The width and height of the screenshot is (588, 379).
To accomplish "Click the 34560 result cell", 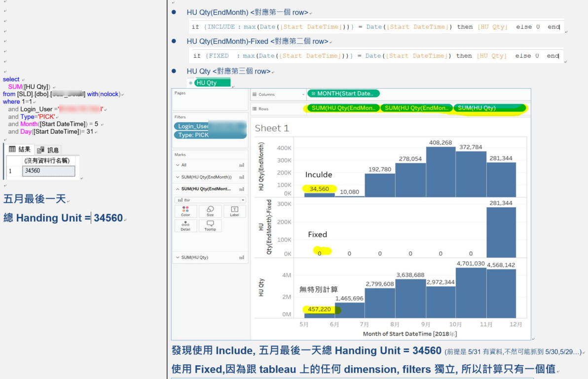I will (x=49, y=171).
